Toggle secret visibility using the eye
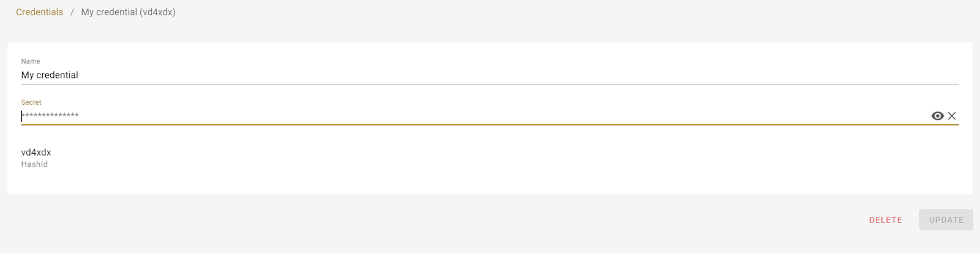 click(x=937, y=116)
